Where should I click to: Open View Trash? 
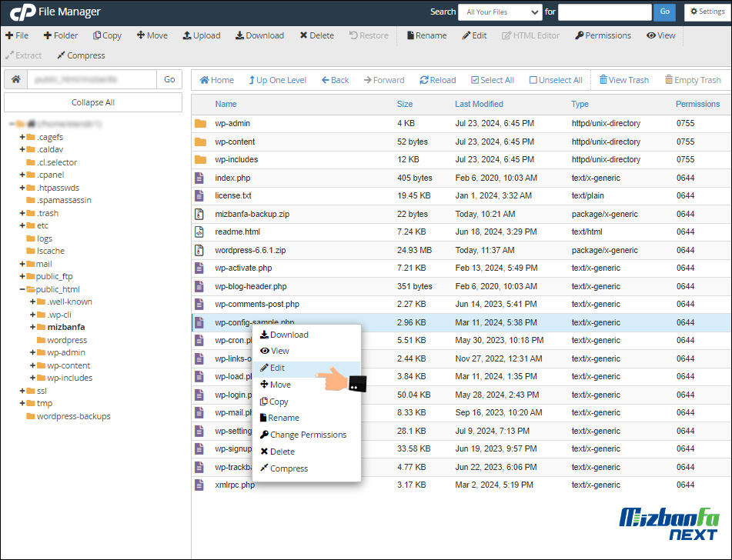tap(624, 80)
